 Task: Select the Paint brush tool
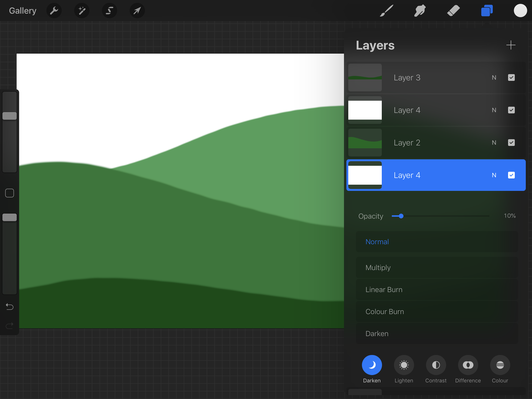(x=387, y=11)
